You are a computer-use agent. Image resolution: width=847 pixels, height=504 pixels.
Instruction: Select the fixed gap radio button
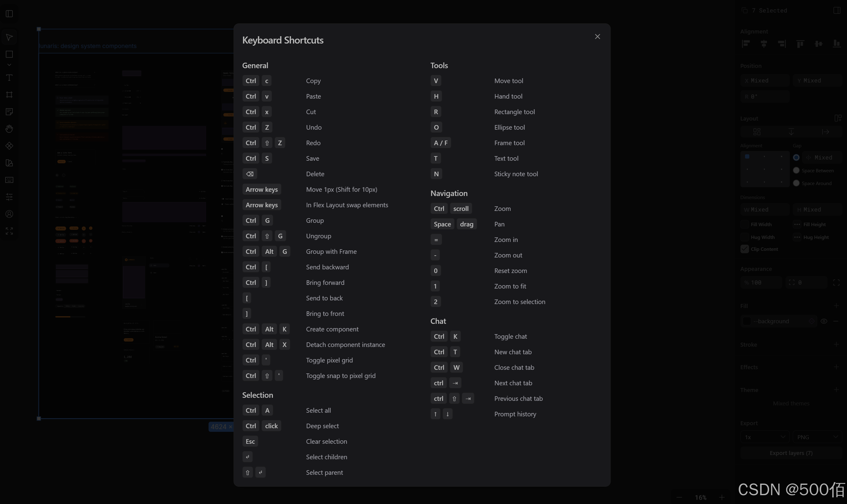click(796, 158)
